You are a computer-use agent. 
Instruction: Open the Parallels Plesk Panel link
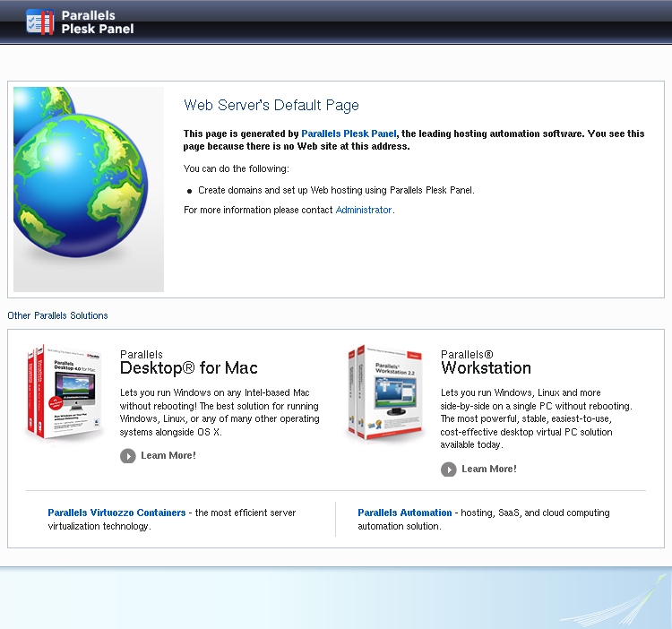click(x=349, y=134)
